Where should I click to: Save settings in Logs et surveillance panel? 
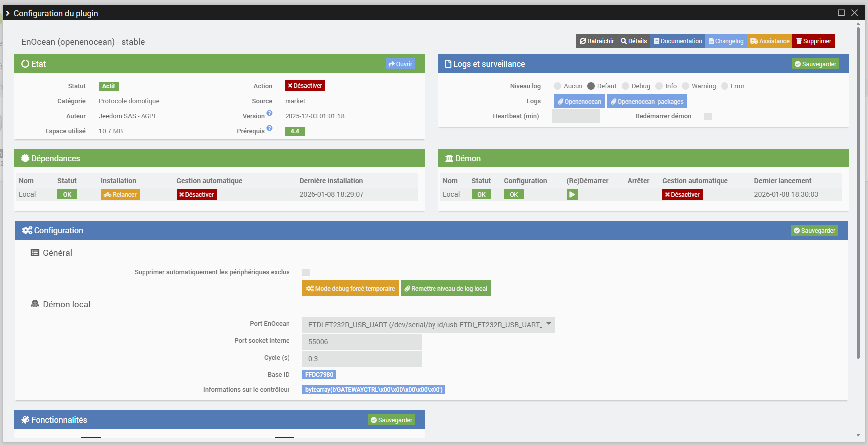[815, 64]
